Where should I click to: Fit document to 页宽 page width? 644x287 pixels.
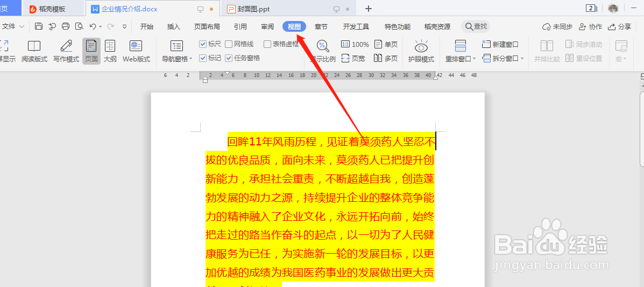point(353,58)
